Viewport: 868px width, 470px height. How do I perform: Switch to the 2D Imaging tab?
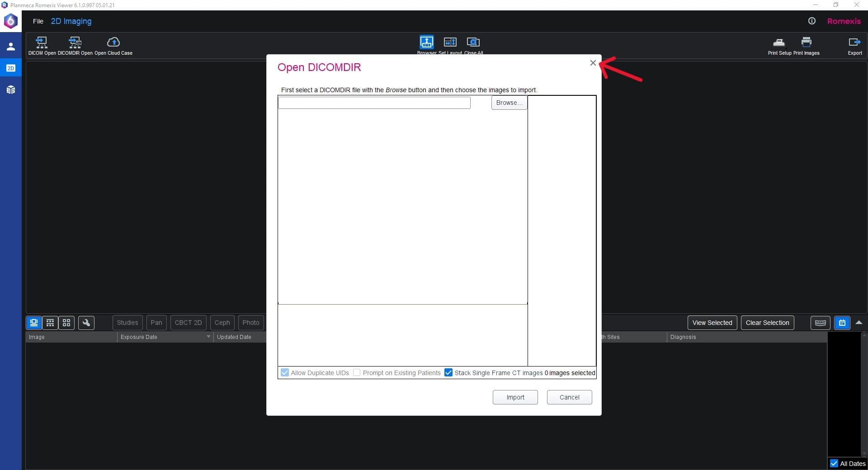point(71,21)
